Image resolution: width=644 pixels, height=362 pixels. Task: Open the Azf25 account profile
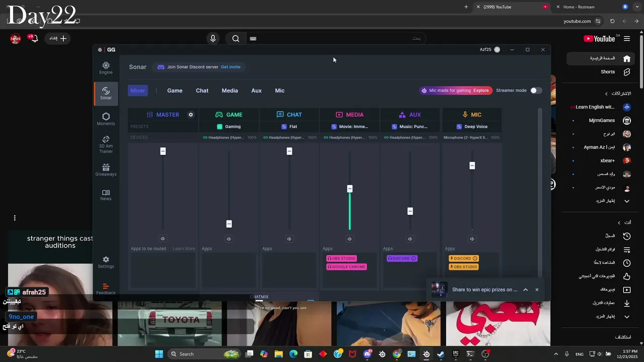(x=490, y=50)
